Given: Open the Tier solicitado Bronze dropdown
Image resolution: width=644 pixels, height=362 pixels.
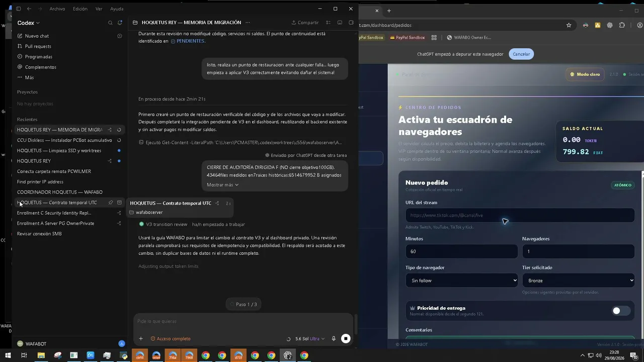Looking at the screenshot, I should [x=578, y=281].
